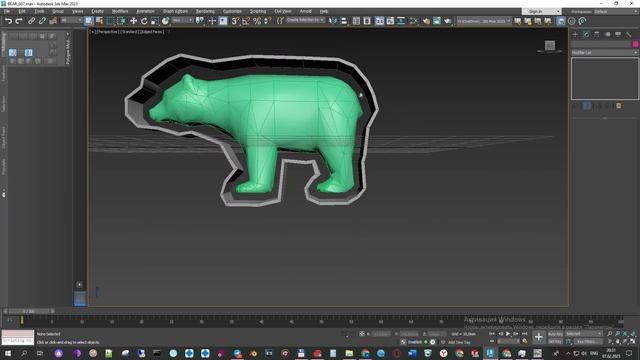Toggle the Angle Snap button
Image resolution: width=640 pixels, height=360 pixels.
tap(246, 21)
